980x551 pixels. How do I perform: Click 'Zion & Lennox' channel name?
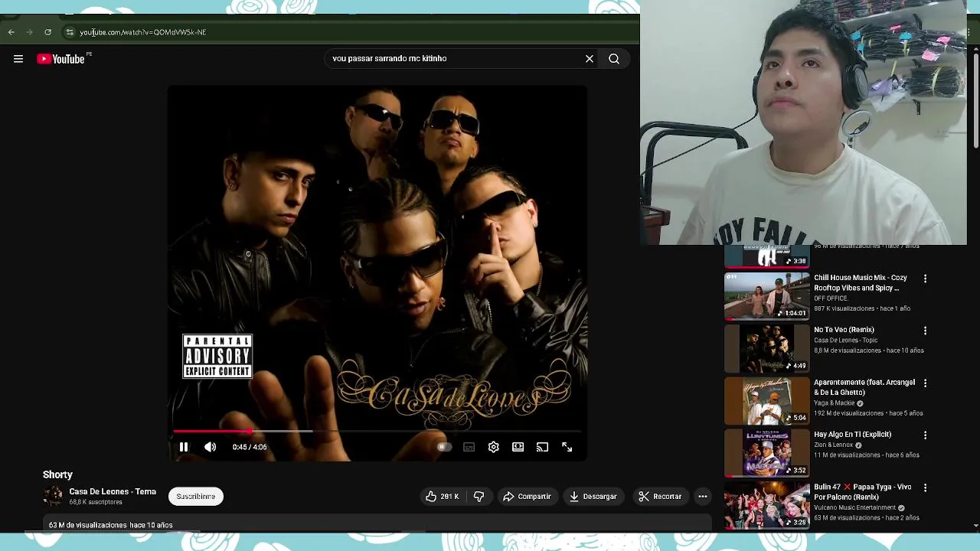click(x=833, y=445)
